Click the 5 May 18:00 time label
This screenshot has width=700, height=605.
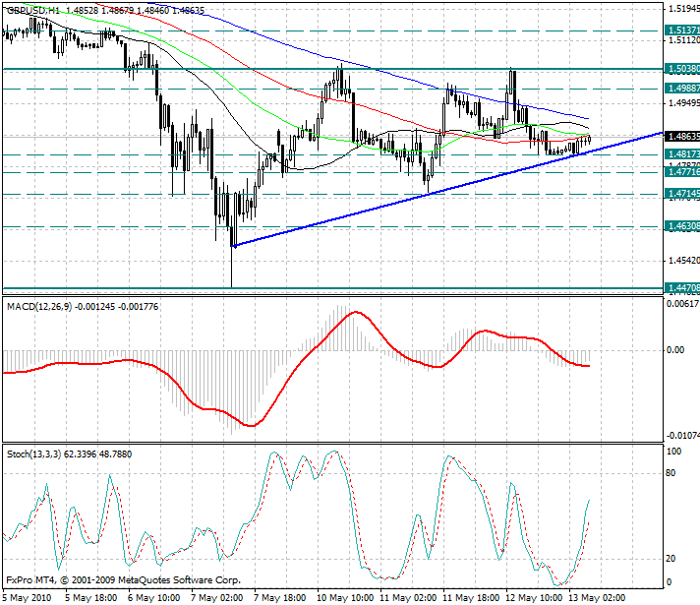[x=90, y=598]
